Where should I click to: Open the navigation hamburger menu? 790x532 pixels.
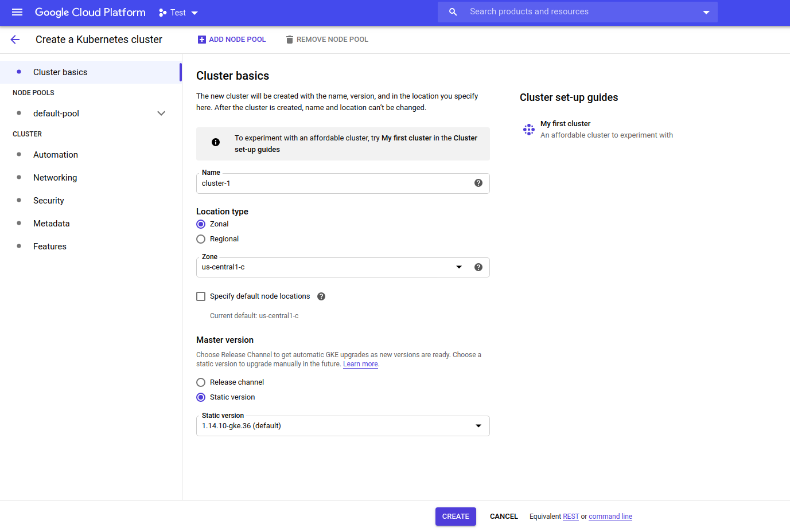click(17, 12)
